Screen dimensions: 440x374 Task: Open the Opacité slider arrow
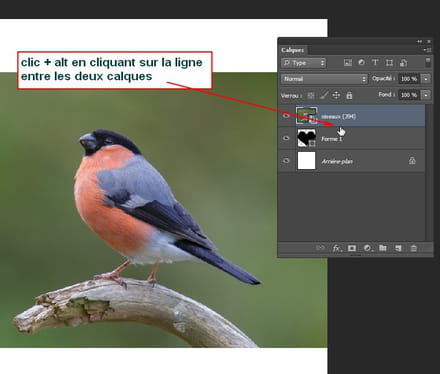426,79
